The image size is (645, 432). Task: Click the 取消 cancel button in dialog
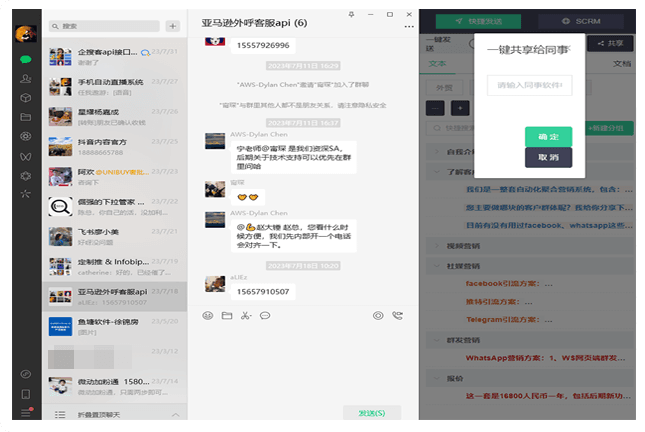click(x=548, y=158)
